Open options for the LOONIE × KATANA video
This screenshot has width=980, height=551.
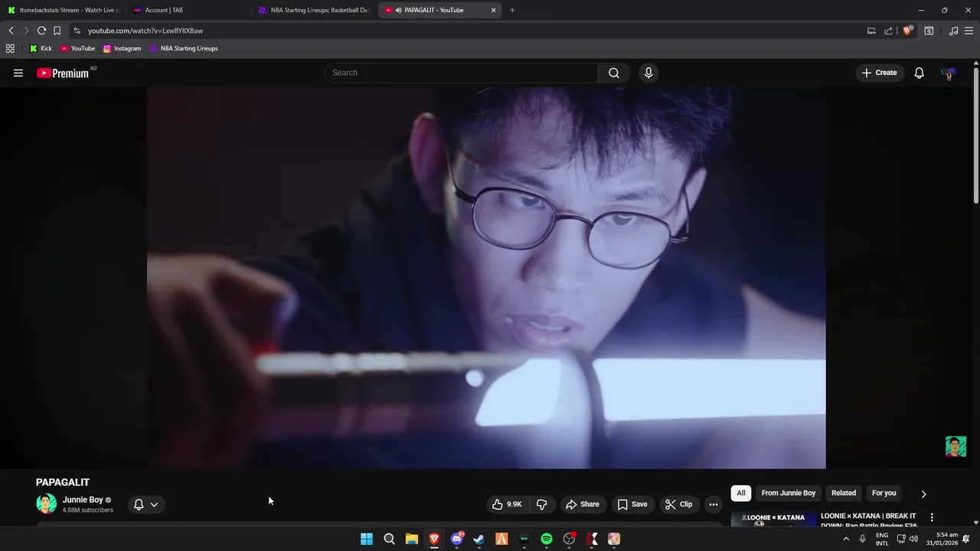coord(932,517)
